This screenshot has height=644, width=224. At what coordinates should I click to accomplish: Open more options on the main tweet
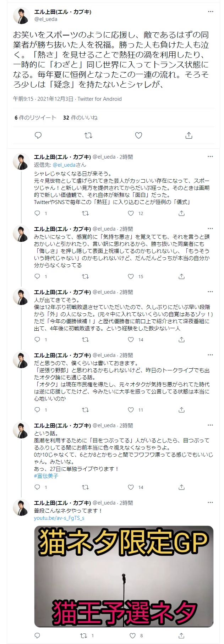point(211,12)
